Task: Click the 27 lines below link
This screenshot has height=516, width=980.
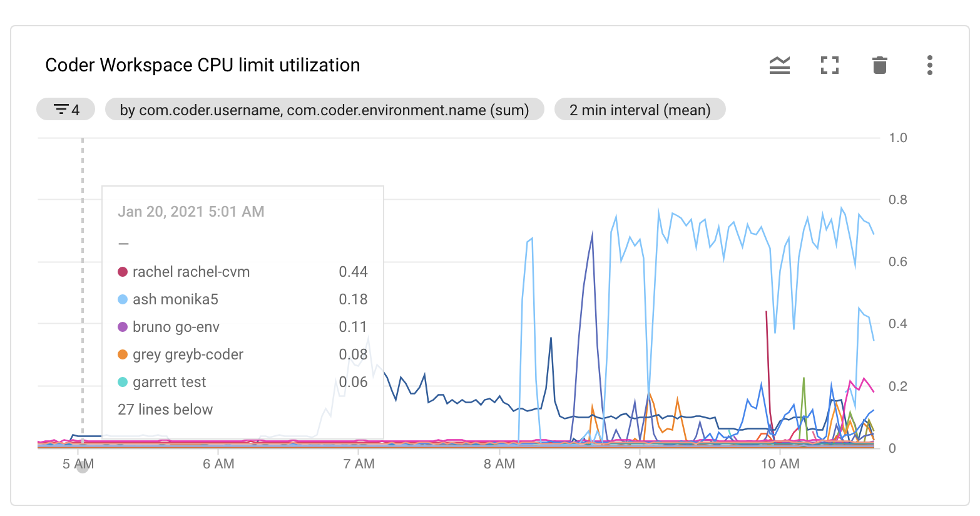Action: [x=165, y=409]
